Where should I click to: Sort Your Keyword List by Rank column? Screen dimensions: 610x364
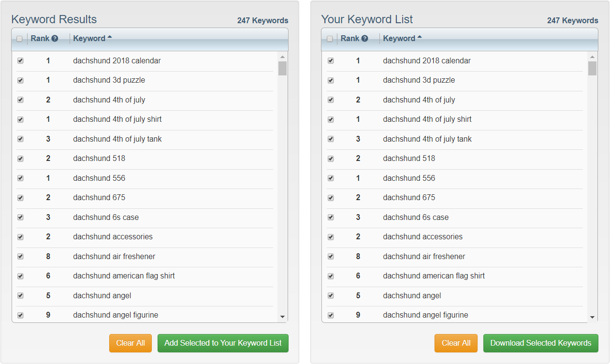click(x=350, y=39)
